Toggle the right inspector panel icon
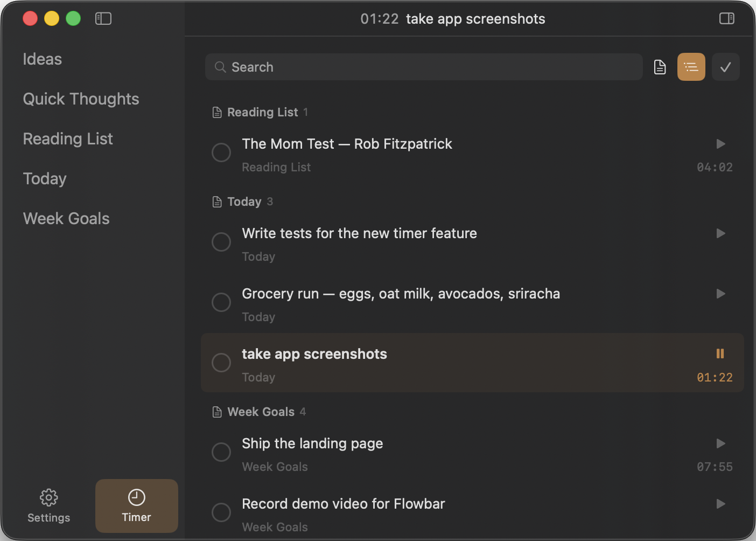The image size is (756, 541). (726, 19)
